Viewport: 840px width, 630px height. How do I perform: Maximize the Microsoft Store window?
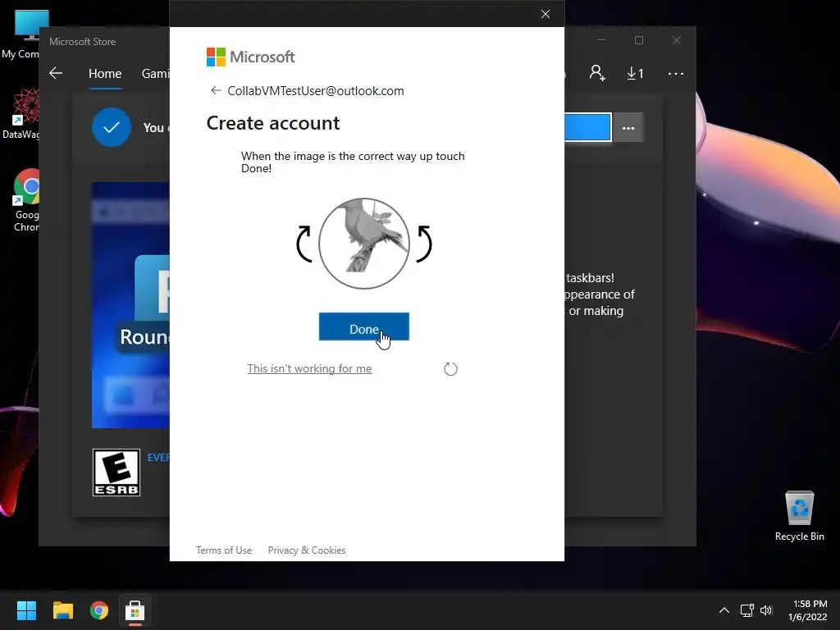point(638,40)
